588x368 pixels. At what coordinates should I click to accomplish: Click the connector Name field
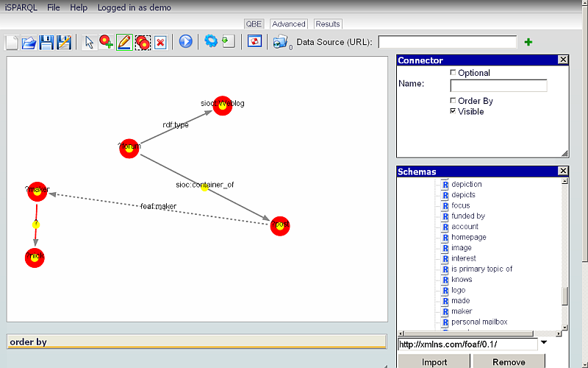tap(498, 85)
